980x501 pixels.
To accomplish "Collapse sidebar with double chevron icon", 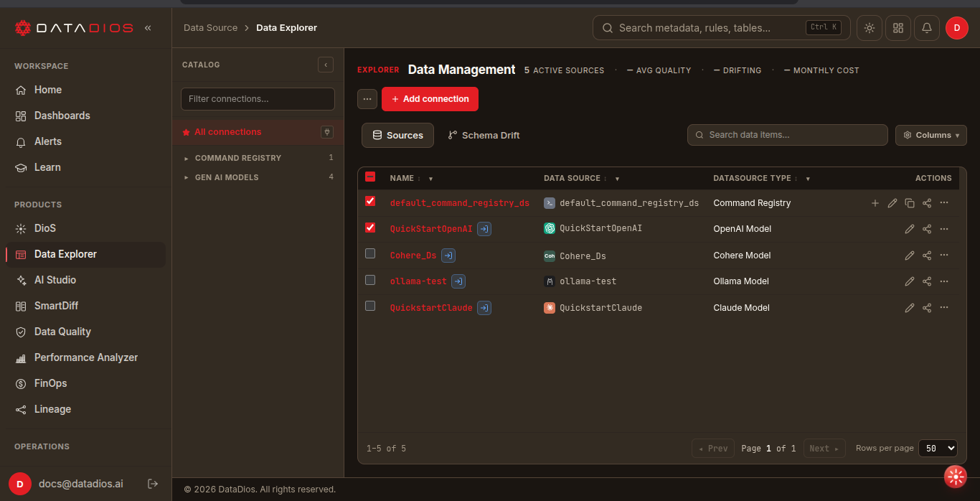I will (148, 28).
